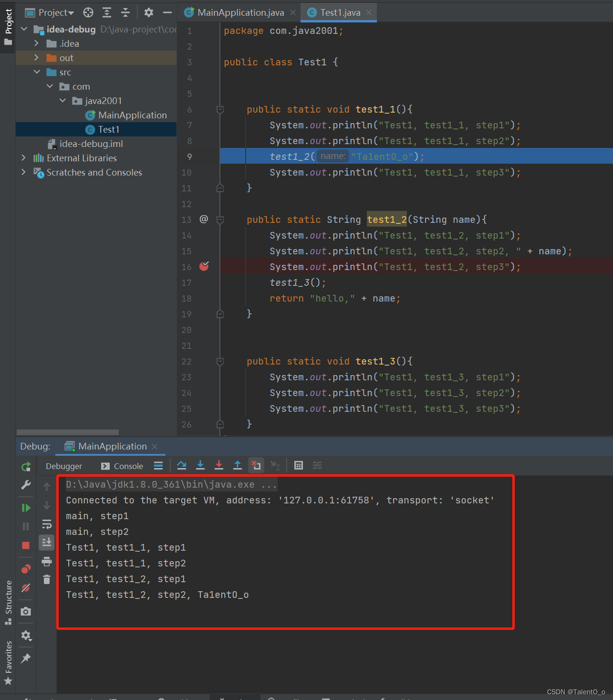Close the MainApplication.java tab

(293, 12)
